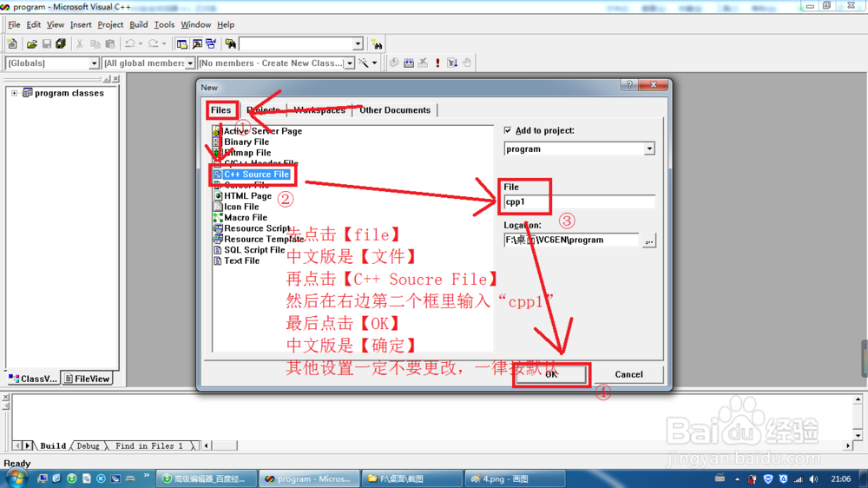868x488 pixels.
Task: Click the Copy toolbar icon
Action: tap(95, 43)
